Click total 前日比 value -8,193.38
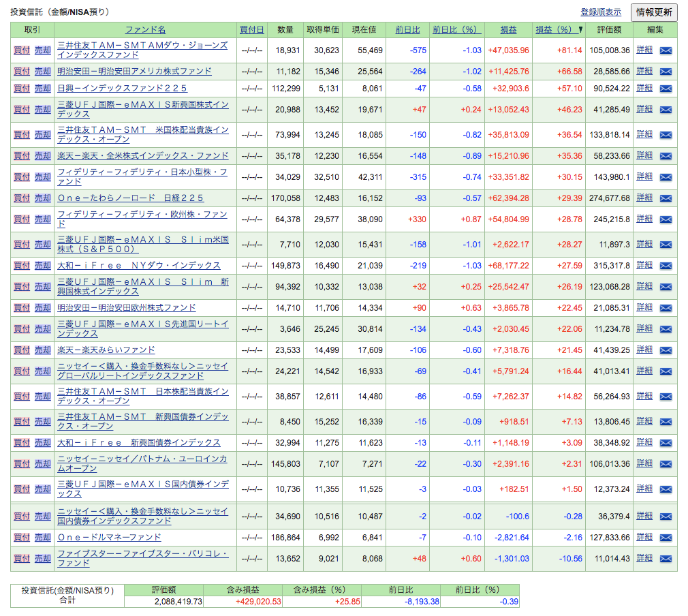 (422, 602)
